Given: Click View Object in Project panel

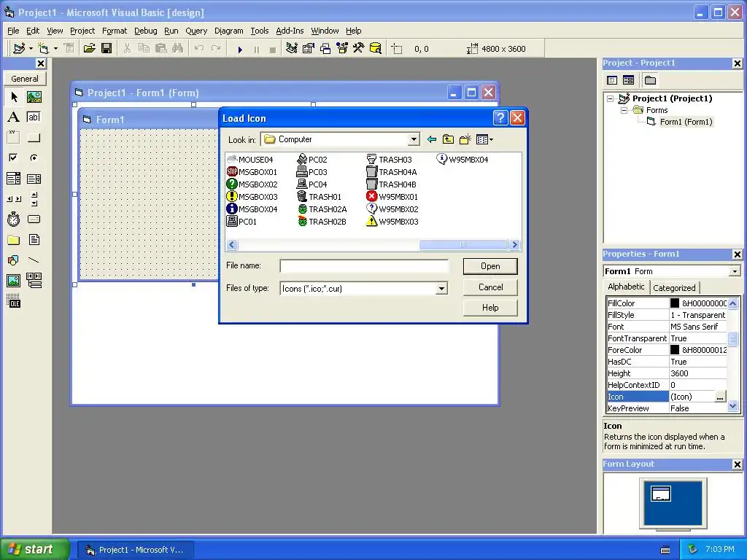Looking at the screenshot, I should point(628,80).
